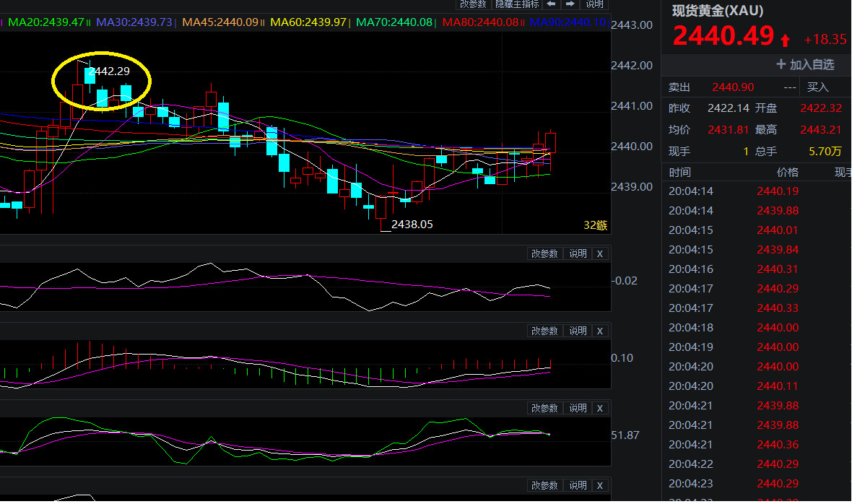Click the plus icon to add to watchlist
Viewport: 852px width, 504px height.
pos(781,64)
